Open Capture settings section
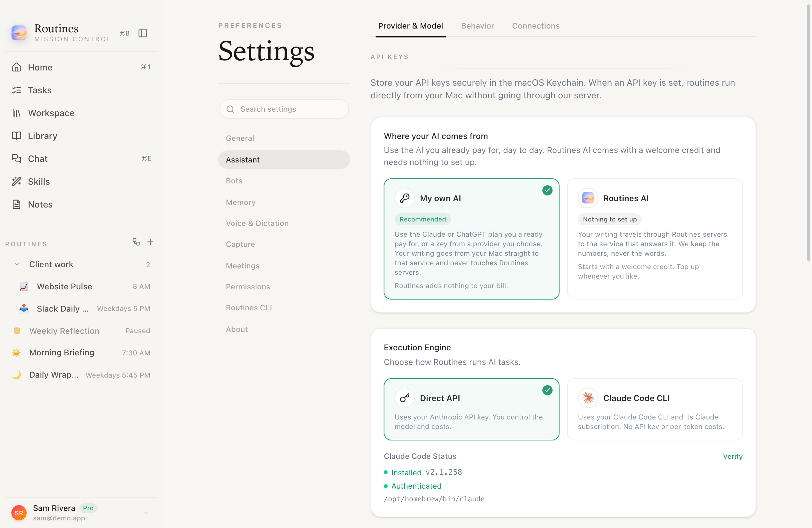The width and height of the screenshot is (812, 528). [x=284, y=244]
